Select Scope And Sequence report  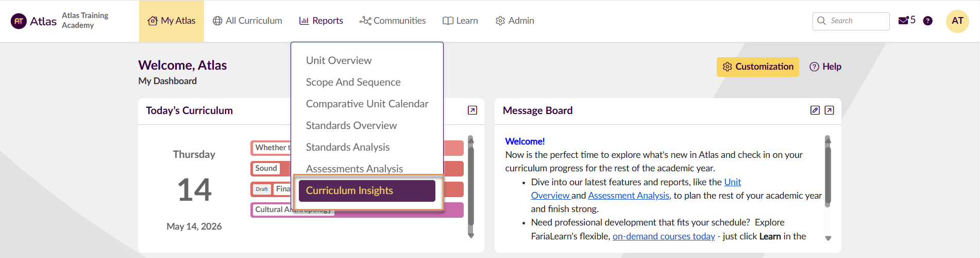pos(353,82)
